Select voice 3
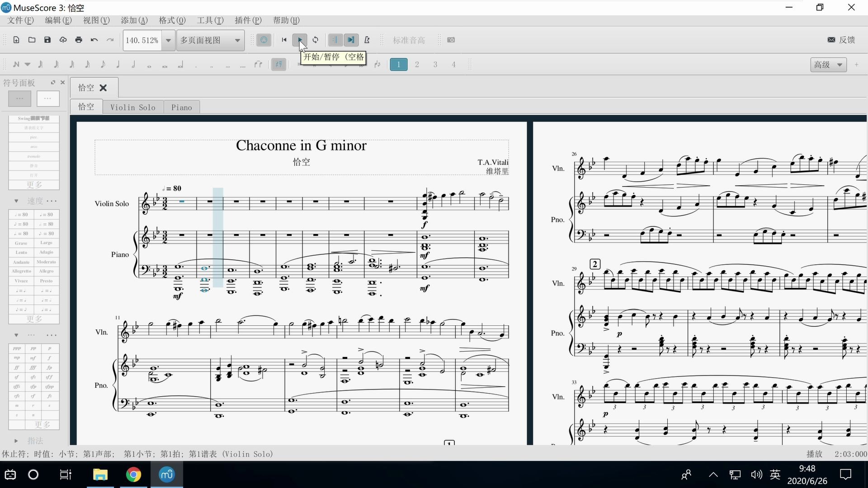This screenshot has height=488, width=868. pyautogui.click(x=435, y=65)
